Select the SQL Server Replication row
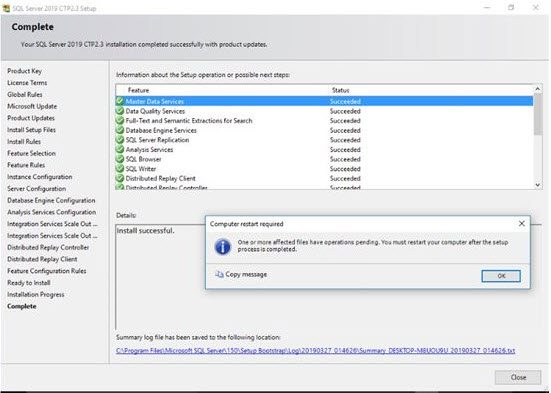This screenshot has width=551, height=393. [x=324, y=140]
